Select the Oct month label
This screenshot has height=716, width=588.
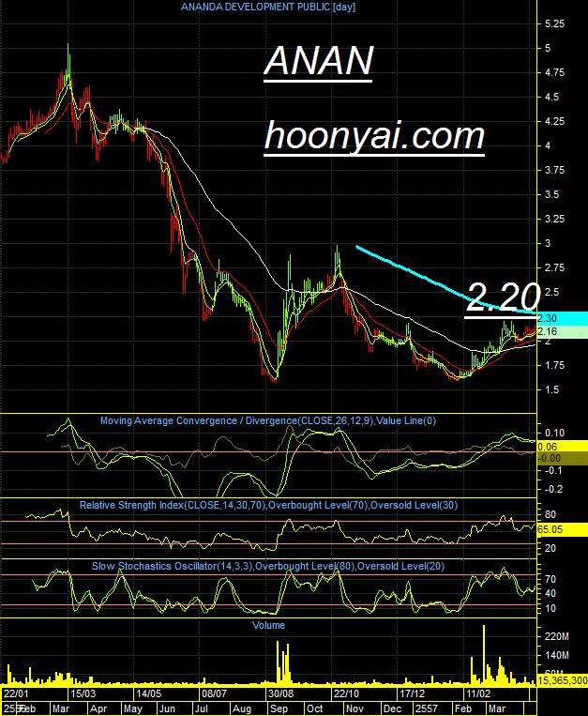315,708
